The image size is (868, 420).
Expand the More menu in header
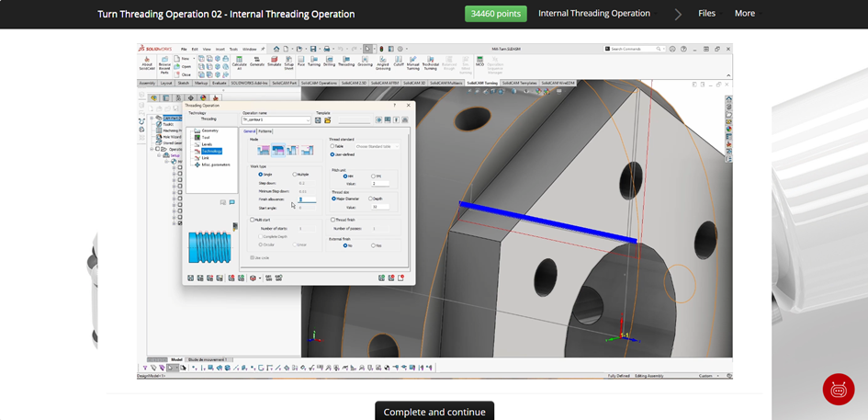coord(748,13)
